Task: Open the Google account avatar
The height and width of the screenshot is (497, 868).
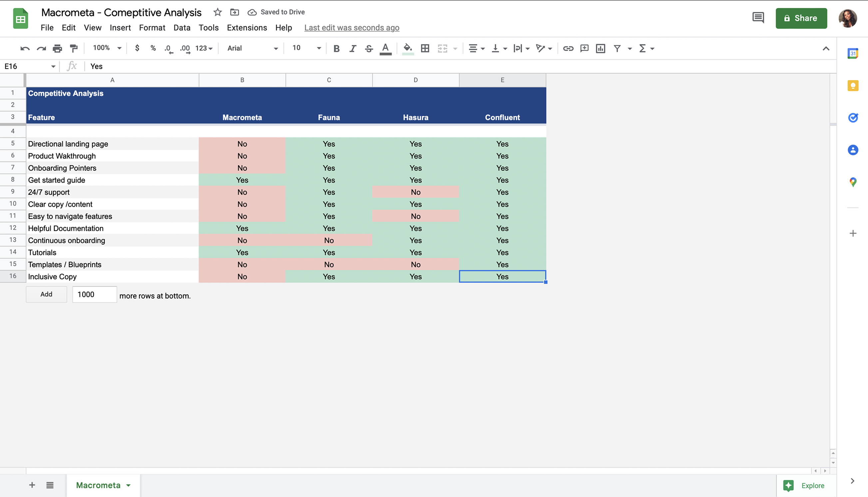Action: 848,18
